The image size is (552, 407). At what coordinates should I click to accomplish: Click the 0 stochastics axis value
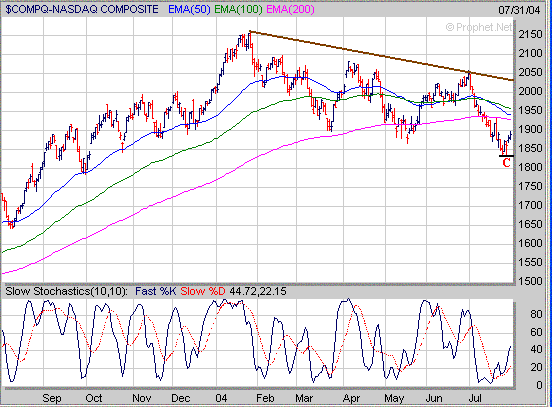(x=539, y=386)
